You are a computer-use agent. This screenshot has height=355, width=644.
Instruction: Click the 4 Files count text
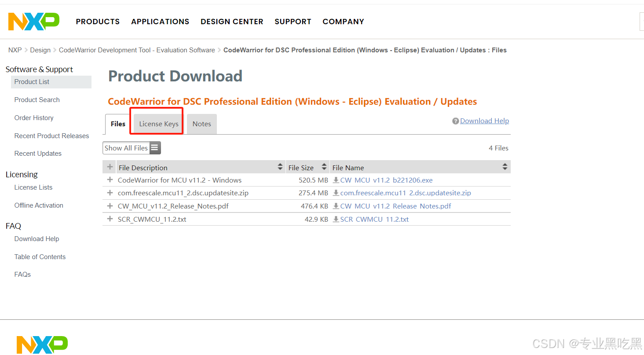click(x=498, y=148)
